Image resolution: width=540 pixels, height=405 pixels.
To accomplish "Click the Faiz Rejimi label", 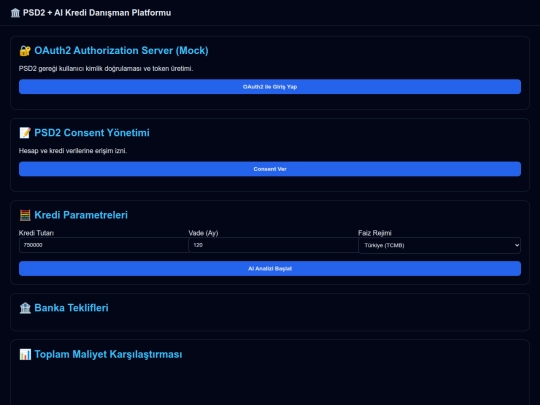I will (375, 233).
